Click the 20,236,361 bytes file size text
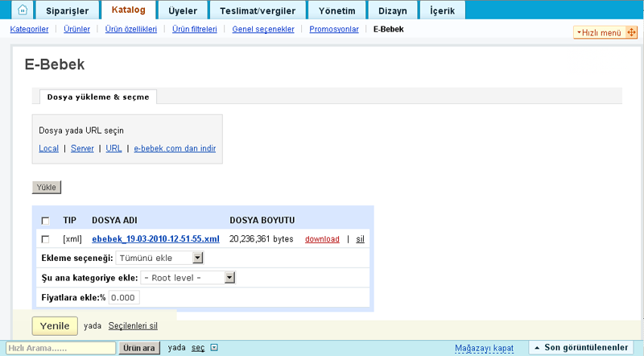This screenshot has width=644, height=356. pyautogui.click(x=261, y=239)
